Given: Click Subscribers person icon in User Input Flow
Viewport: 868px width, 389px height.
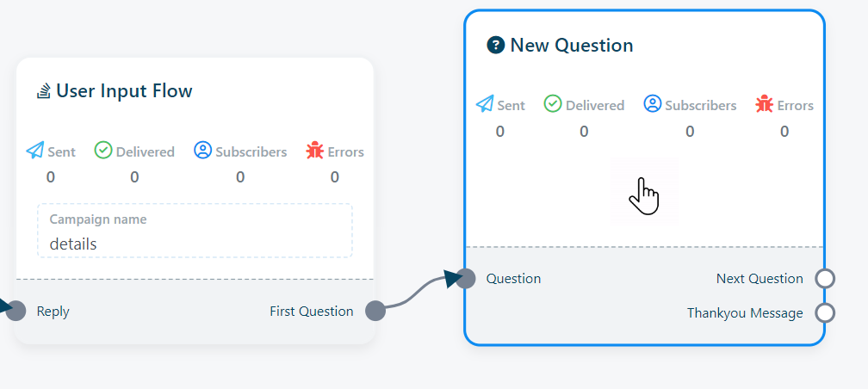Looking at the screenshot, I should (202, 151).
